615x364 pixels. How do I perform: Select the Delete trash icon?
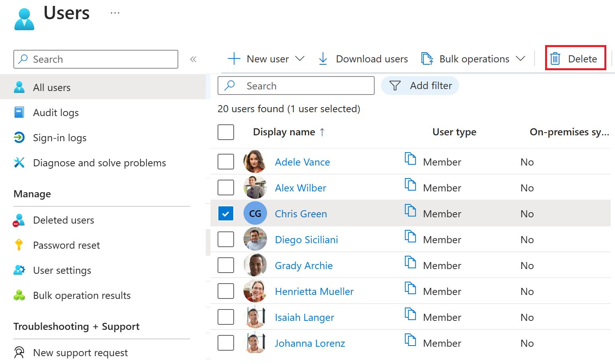(556, 58)
